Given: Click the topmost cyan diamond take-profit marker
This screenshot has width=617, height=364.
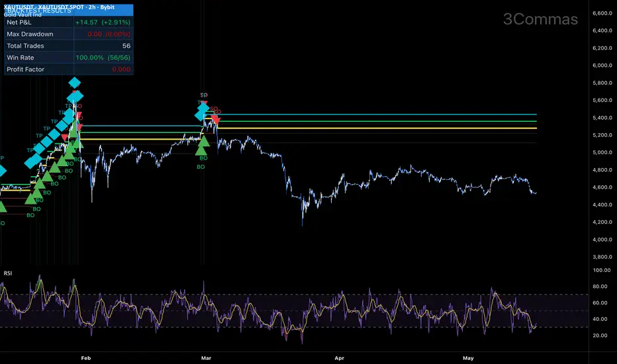Looking at the screenshot, I should [x=74, y=83].
